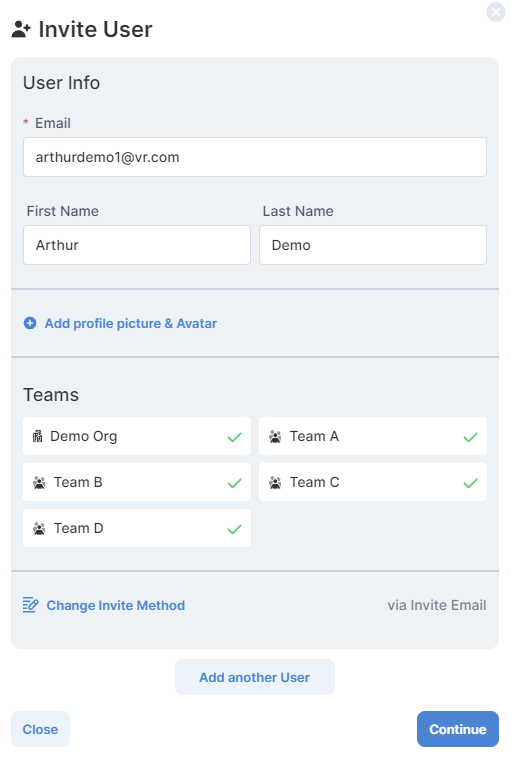Open Add profile picture & Avatar link
Image resolution: width=511 pixels, height=757 pixels.
tap(130, 323)
